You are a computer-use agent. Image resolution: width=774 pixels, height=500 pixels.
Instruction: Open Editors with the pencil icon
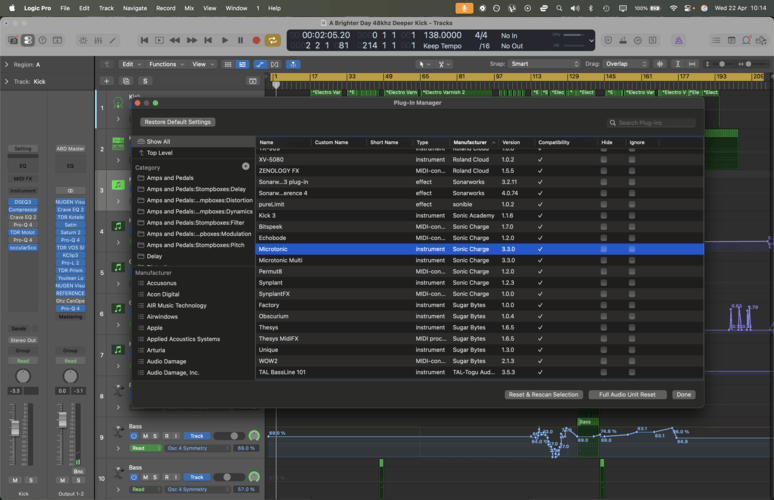[113, 40]
